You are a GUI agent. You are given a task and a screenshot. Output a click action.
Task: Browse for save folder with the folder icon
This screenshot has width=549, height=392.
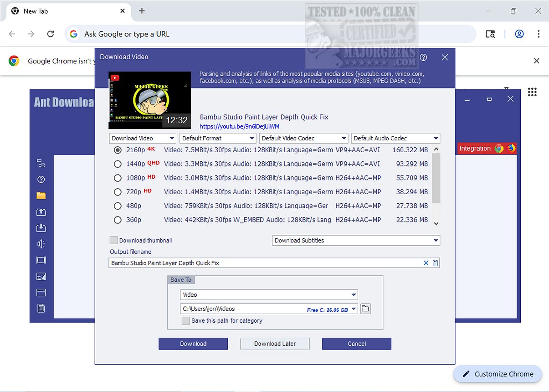(365, 309)
